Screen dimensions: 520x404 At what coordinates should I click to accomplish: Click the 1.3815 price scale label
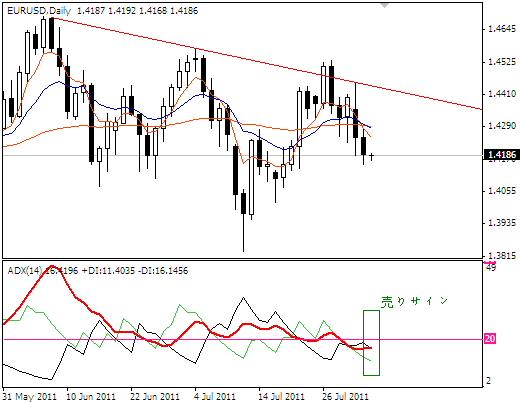pyautogui.click(x=502, y=256)
